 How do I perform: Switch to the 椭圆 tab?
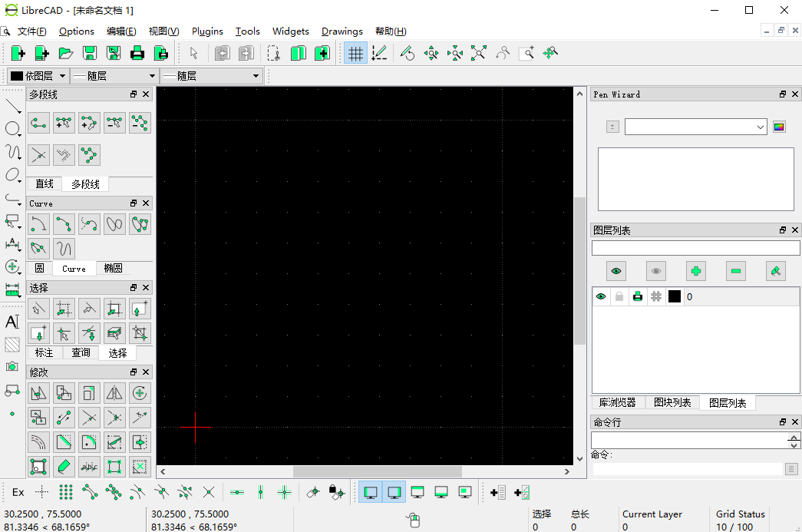(113, 268)
